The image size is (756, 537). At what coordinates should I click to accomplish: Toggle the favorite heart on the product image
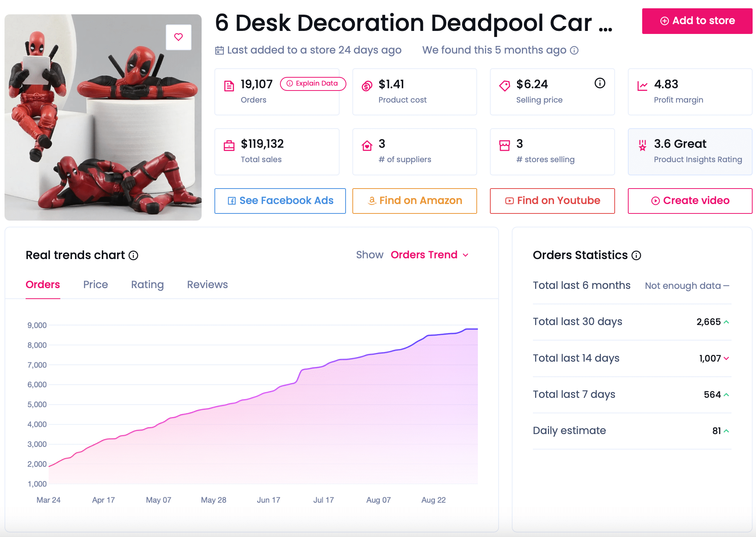coord(178,37)
